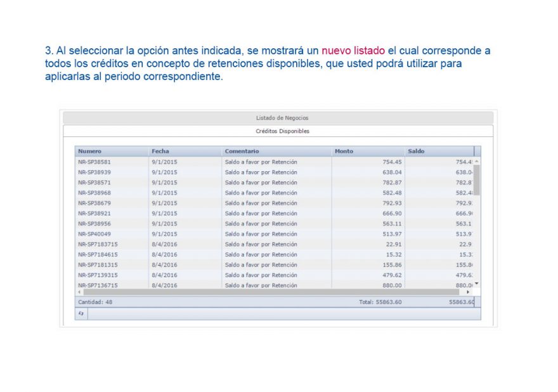Collapse the Créditos Disponibles panel header
The image size is (558, 392).
click(x=278, y=131)
